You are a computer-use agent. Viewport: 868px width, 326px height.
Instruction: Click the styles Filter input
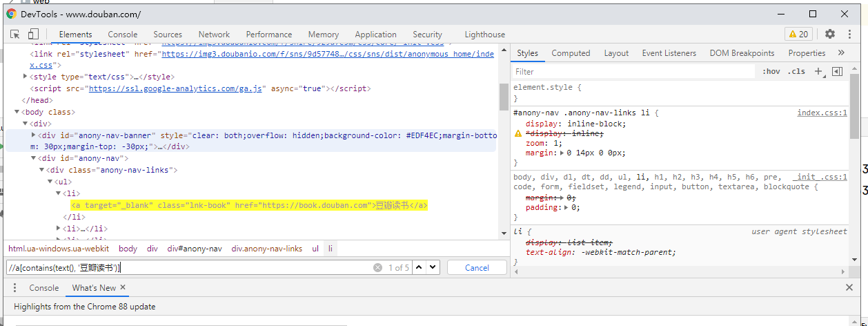coord(633,71)
